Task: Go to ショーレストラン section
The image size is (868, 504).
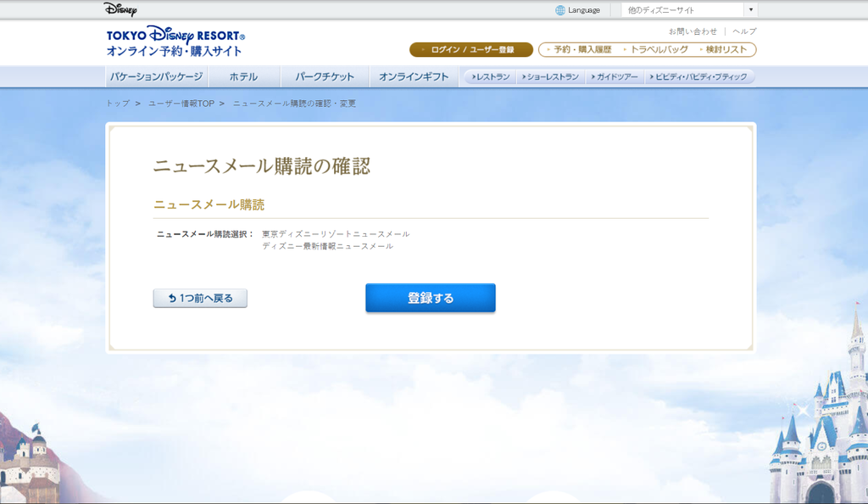Action: tap(550, 77)
